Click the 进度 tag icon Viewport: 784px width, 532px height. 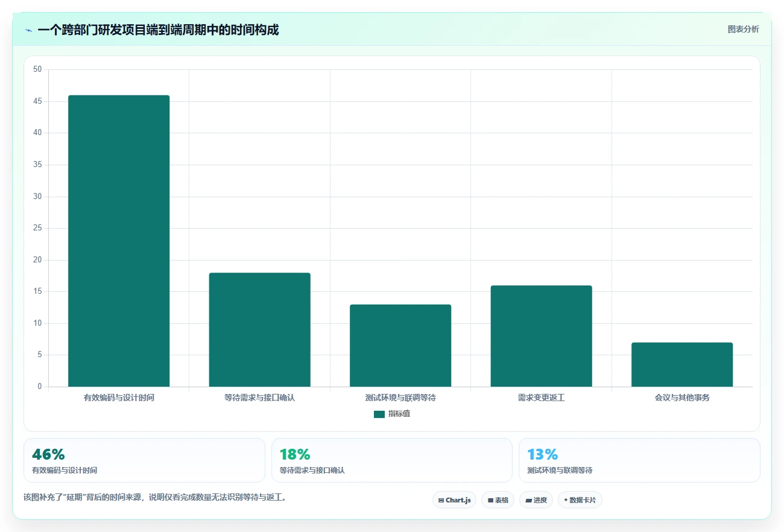point(529,500)
